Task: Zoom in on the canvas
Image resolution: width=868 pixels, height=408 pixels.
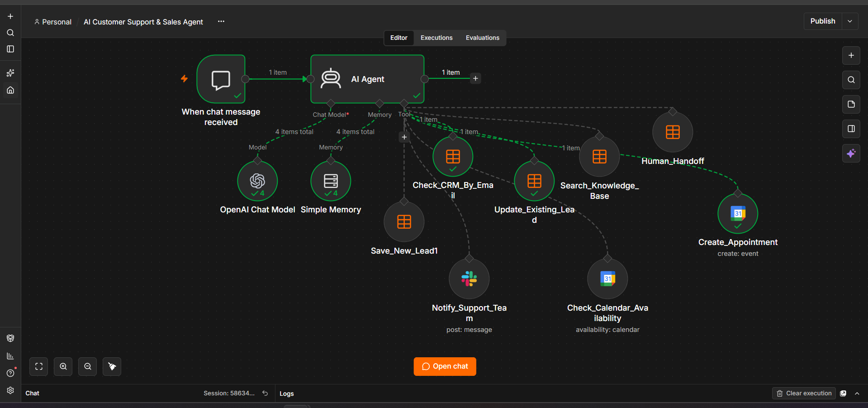Action: click(63, 366)
